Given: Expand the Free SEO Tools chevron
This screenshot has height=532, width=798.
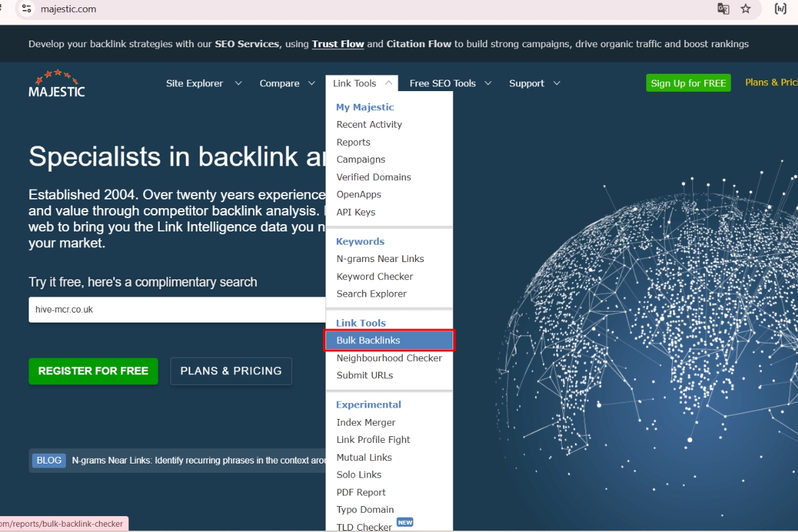Looking at the screenshot, I should 488,83.
